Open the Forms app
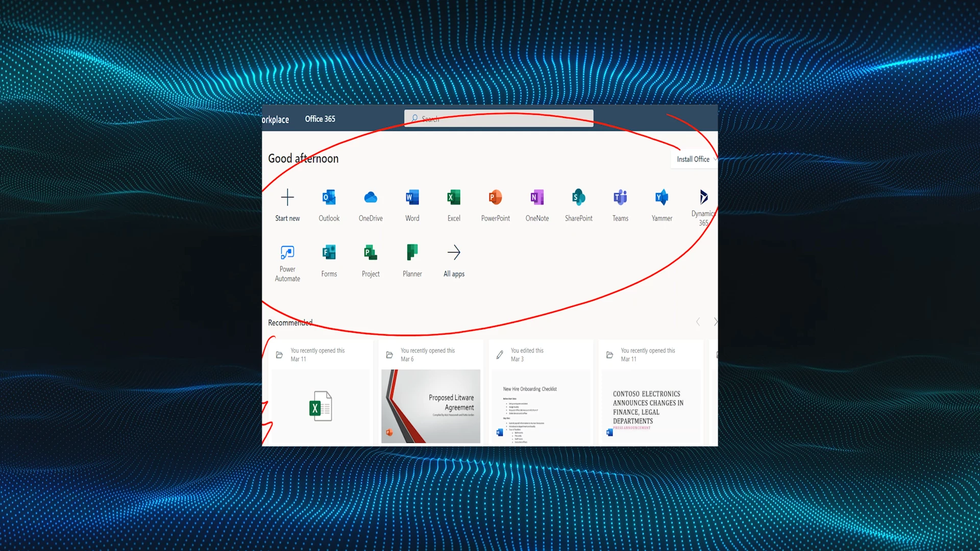 tap(329, 253)
